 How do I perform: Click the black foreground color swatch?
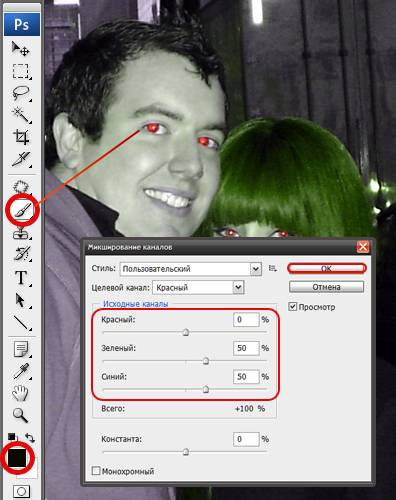[17, 457]
